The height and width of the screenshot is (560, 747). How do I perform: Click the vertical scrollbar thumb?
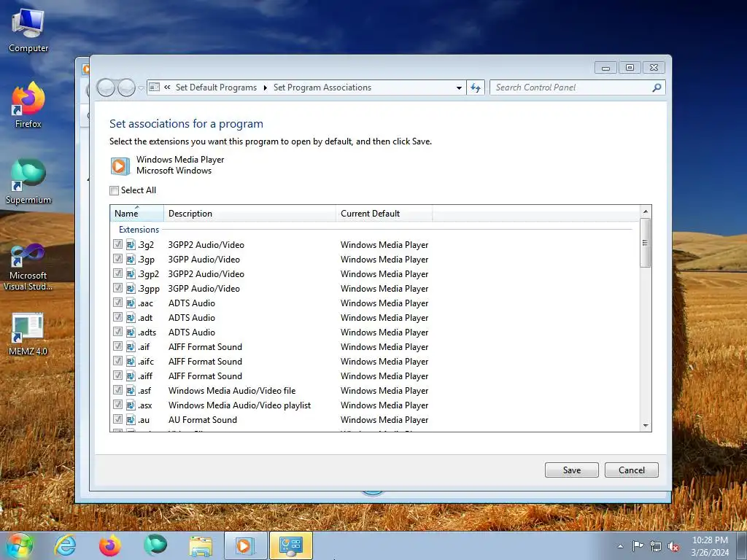tap(646, 243)
